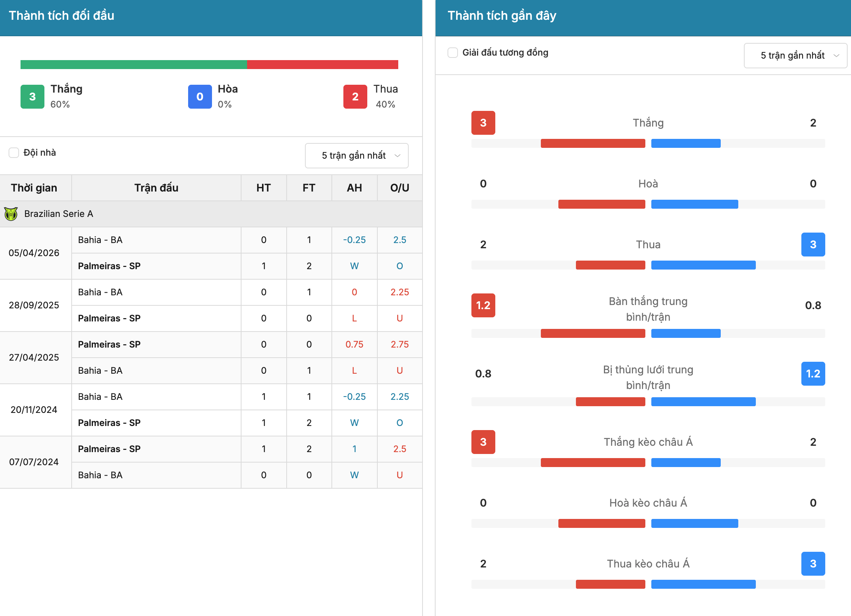The height and width of the screenshot is (616, 851).
Task: Click the 28/09/2025 match date
Action: coord(34,305)
